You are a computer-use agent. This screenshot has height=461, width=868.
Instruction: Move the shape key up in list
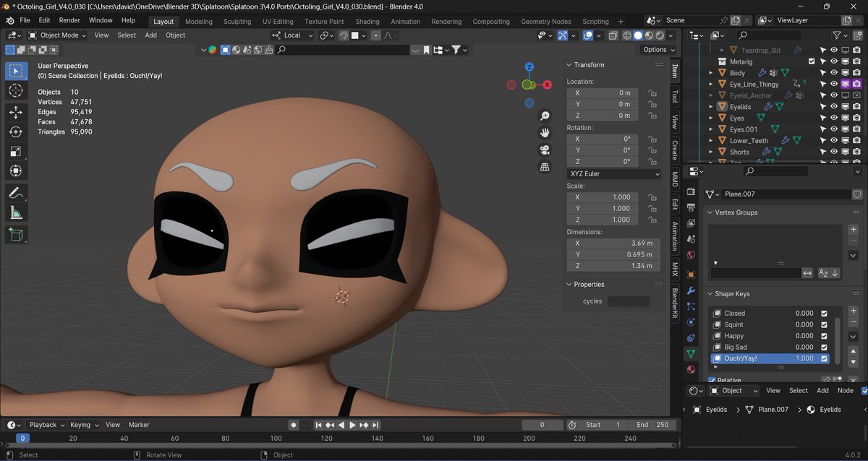click(853, 350)
